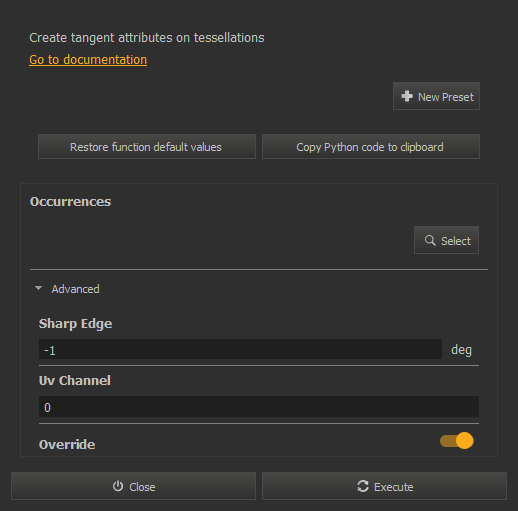Click the Advanced section label
Screen dimensions: 518x511
tap(75, 289)
